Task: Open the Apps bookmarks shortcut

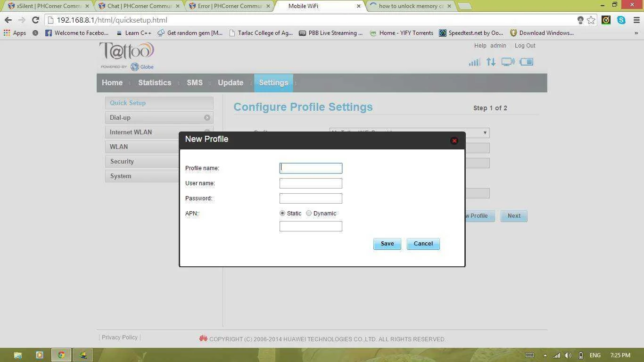Action: (15, 33)
